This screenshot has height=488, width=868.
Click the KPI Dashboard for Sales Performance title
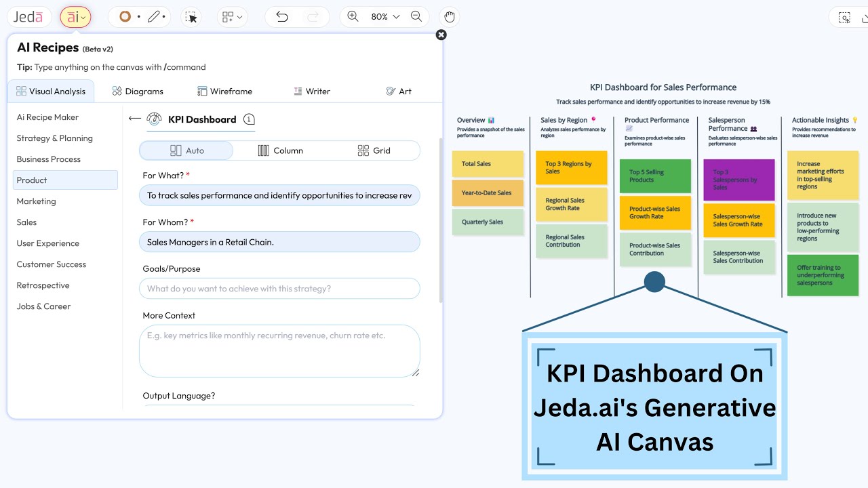tap(663, 87)
